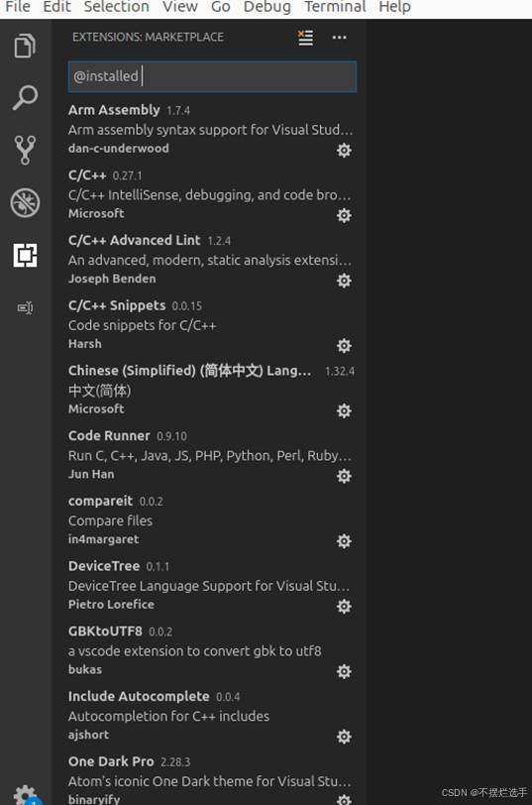Open the Remote Explorer icon below Extensions
Image resolution: width=532 pixels, height=805 pixels.
click(25, 307)
